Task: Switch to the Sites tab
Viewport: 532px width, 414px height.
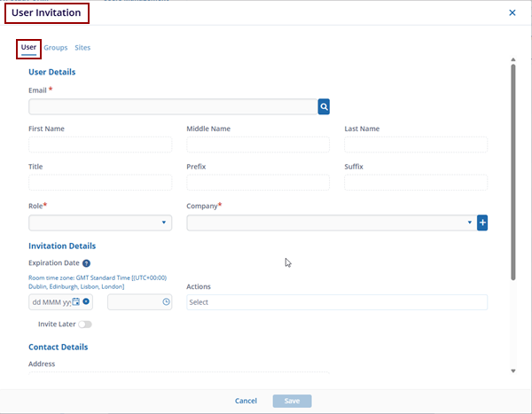Action: coord(82,48)
